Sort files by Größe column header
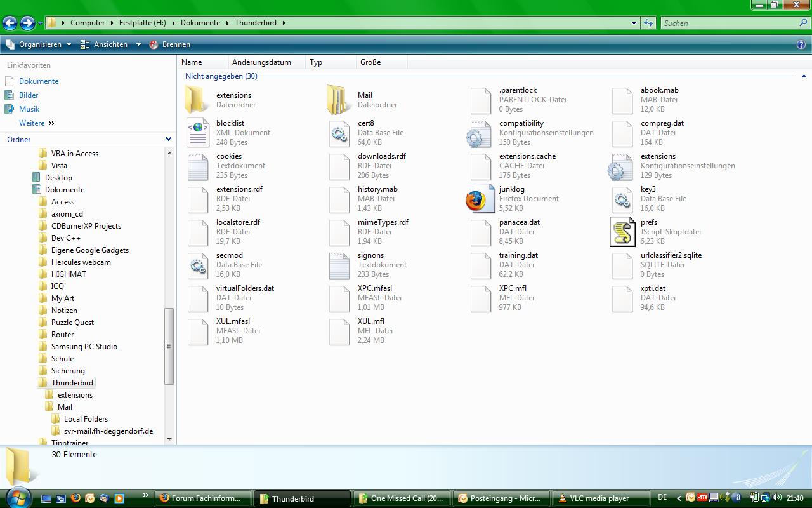Image resolution: width=812 pixels, height=508 pixels. tap(370, 62)
